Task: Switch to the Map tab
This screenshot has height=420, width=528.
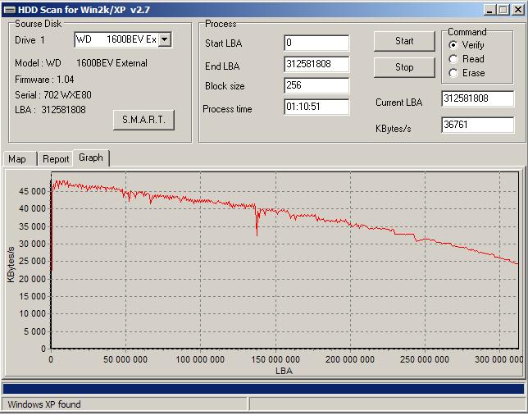Action: coord(17,159)
